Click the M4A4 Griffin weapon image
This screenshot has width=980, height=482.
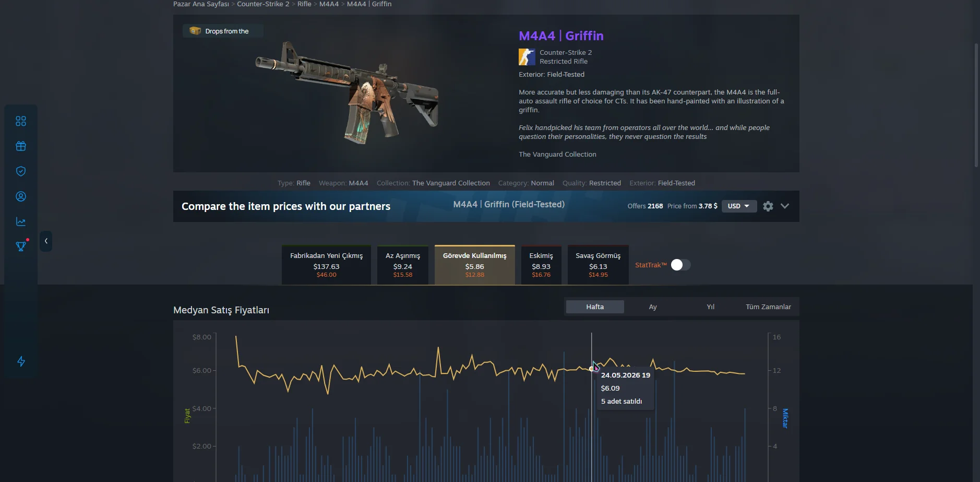[347, 93]
